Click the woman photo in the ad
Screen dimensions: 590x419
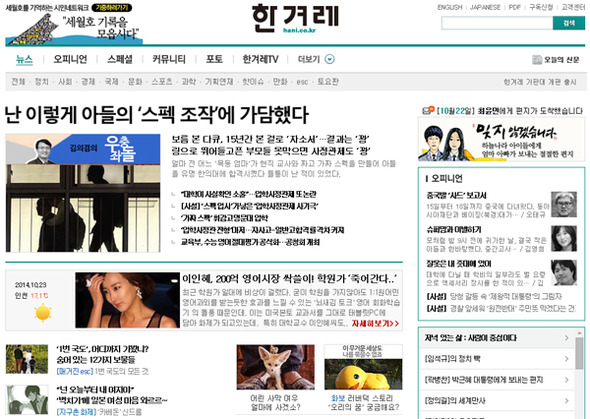[128, 300]
